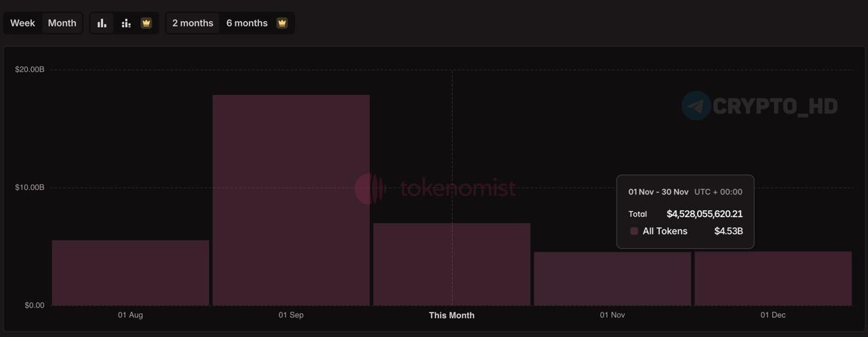Click the 01 Sep axis label
868x337 pixels.
click(291, 315)
